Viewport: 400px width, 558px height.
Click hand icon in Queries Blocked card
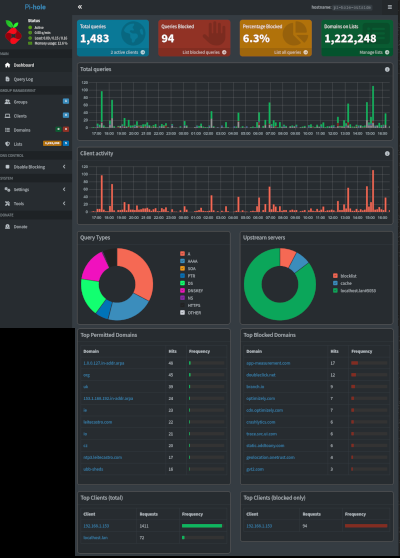214,33
